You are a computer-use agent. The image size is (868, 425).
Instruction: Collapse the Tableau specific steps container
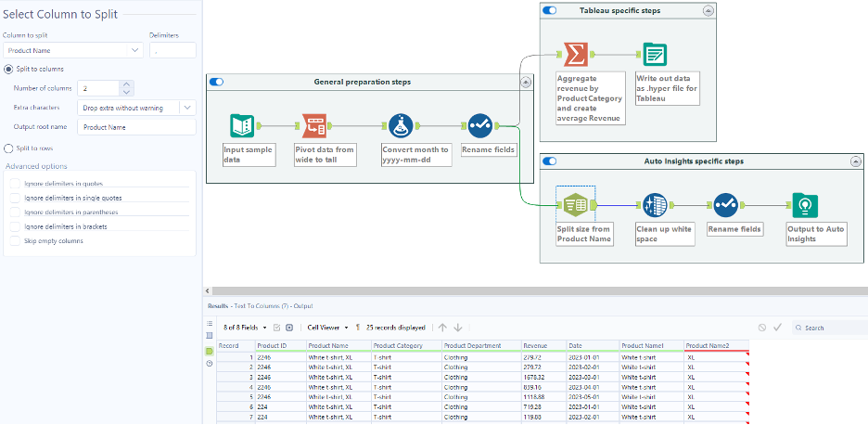click(708, 10)
